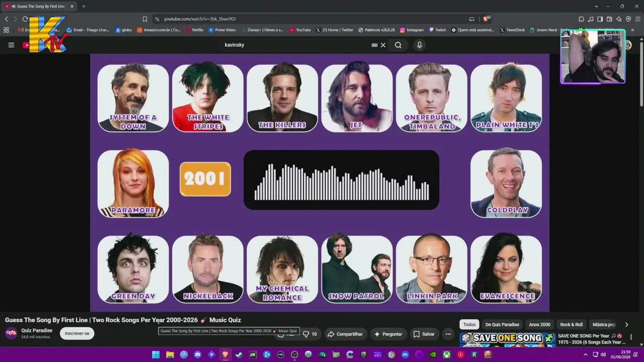
Task: Open the globo bookmark
Action: click(x=124, y=30)
